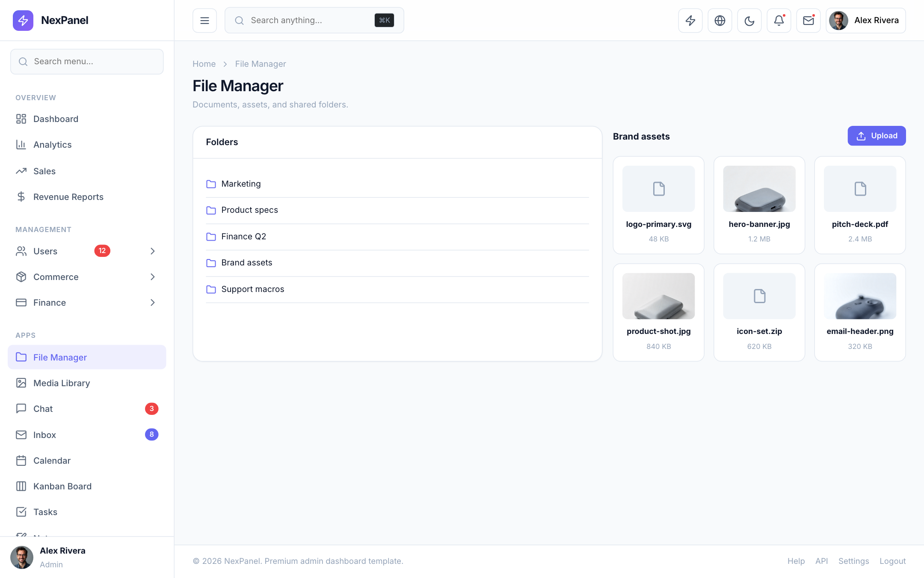Open the Finance Q2 folder
This screenshot has width=924, height=578.
pyautogui.click(x=397, y=236)
